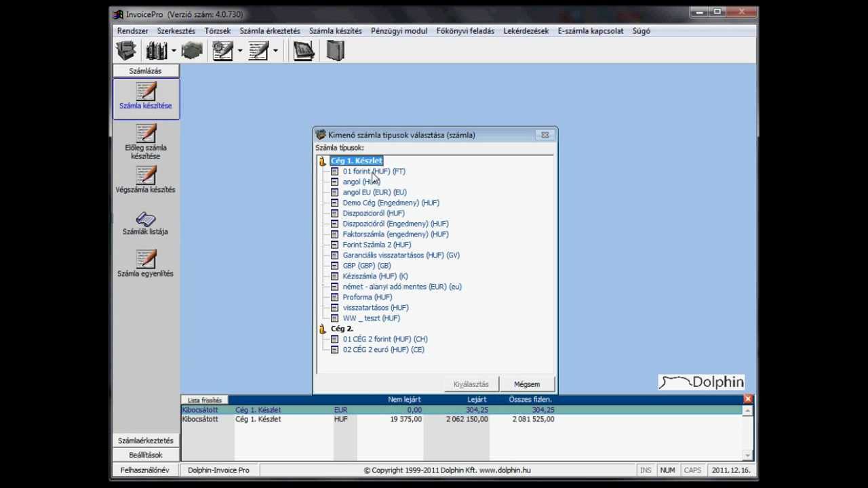Close the bottom summary list panel

click(748, 400)
